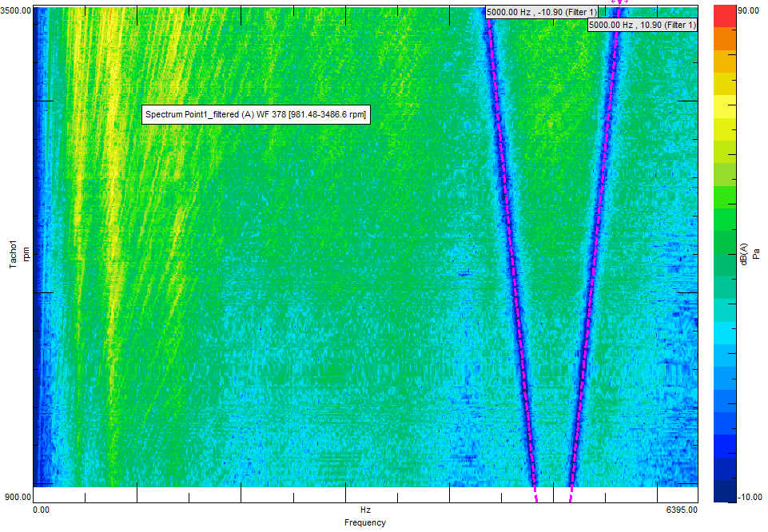Click the 900.00 rpm axis lower limit

[x=18, y=497]
